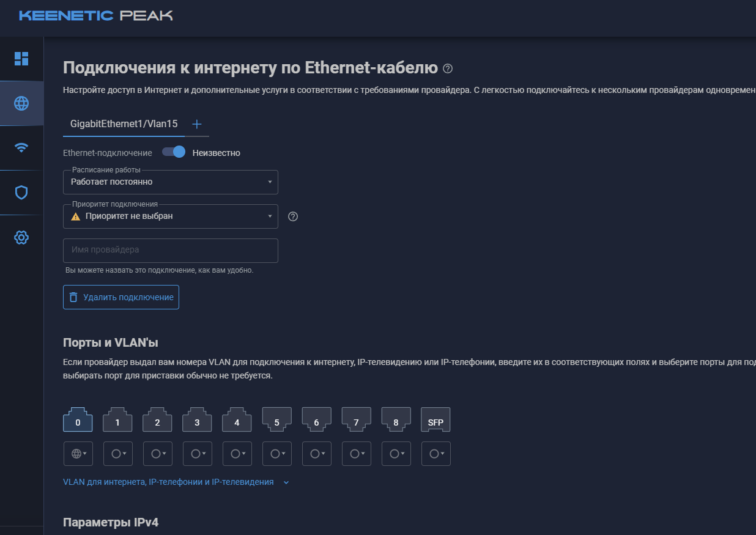Open the Расписание работы dropdown
This screenshot has width=756, height=535.
click(171, 182)
